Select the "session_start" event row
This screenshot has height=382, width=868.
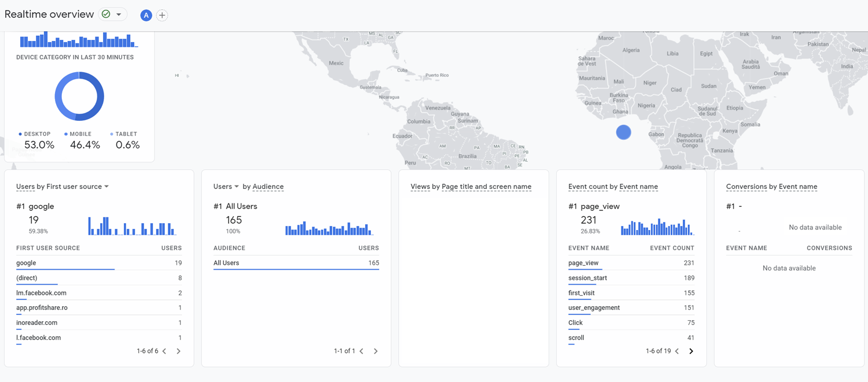tap(631, 278)
